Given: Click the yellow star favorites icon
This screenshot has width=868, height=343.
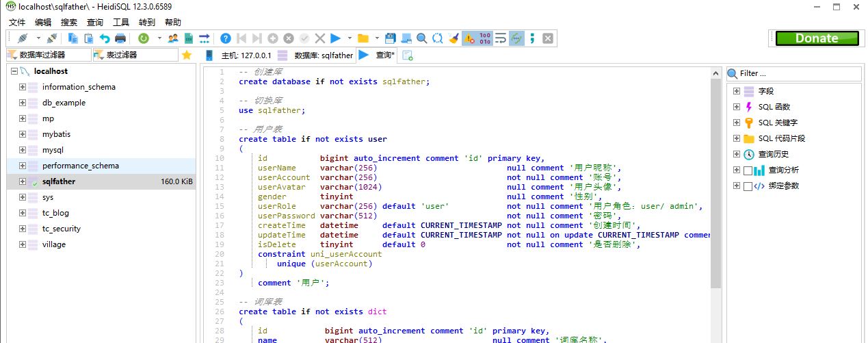Looking at the screenshot, I should [x=187, y=55].
